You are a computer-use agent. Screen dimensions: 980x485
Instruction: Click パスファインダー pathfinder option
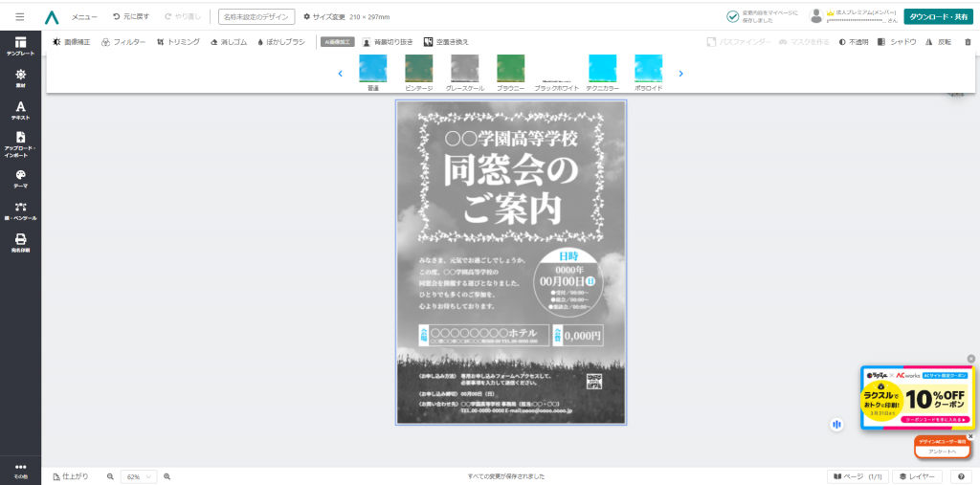tap(738, 42)
